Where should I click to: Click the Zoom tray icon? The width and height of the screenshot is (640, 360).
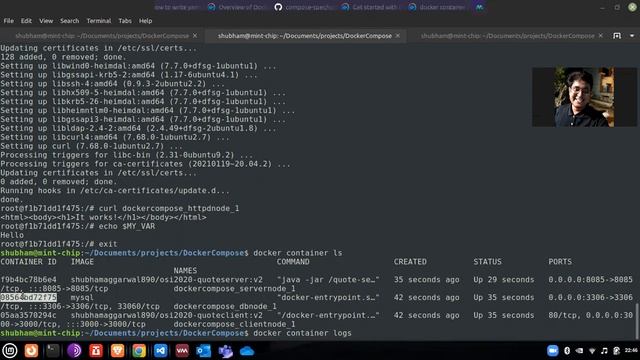click(x=552, y=351)
